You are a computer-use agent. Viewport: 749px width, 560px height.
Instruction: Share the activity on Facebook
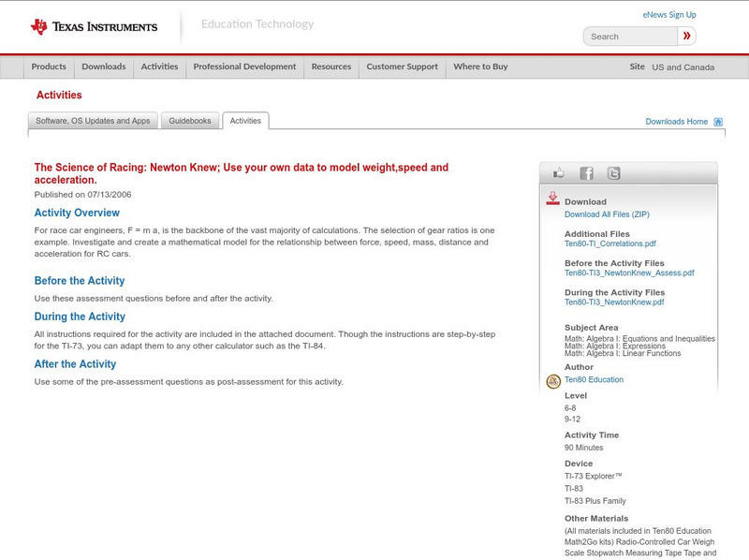(586, 173)
